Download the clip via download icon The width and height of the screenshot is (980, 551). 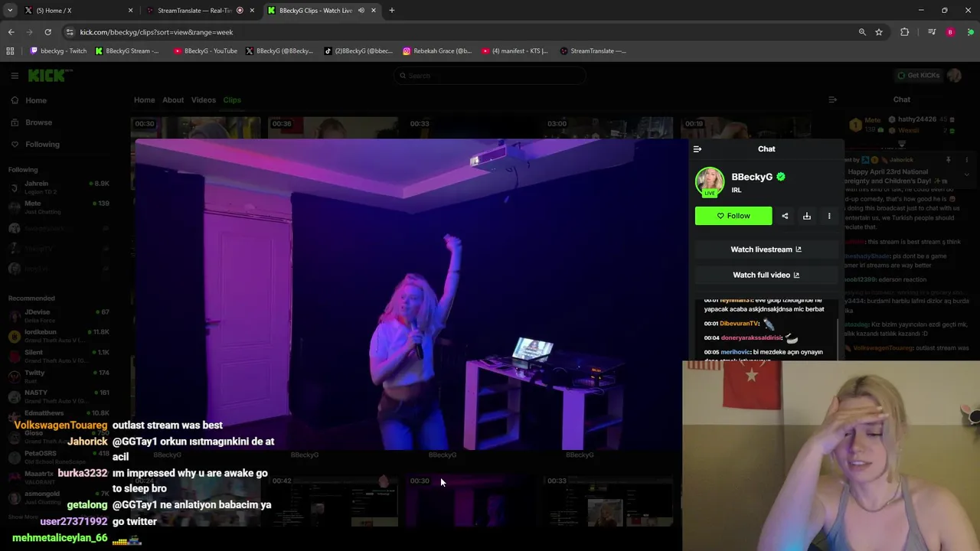pos(807,216)
